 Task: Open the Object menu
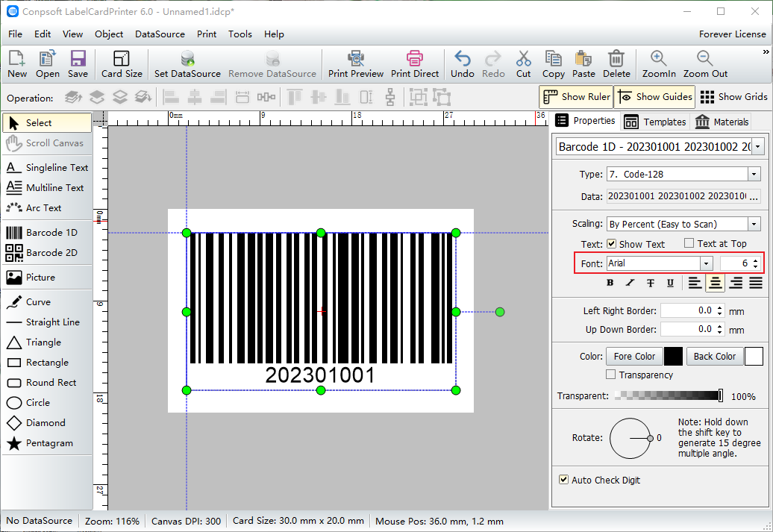pos(109,34)
